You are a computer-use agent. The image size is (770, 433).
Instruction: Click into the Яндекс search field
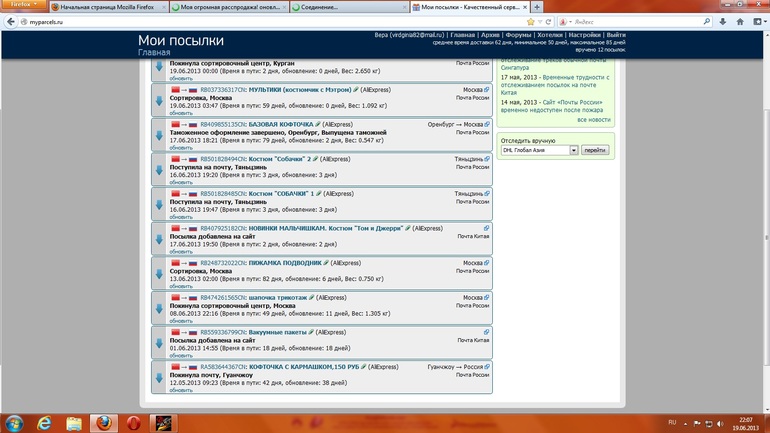pyautogui.click(x=638, y=22)
